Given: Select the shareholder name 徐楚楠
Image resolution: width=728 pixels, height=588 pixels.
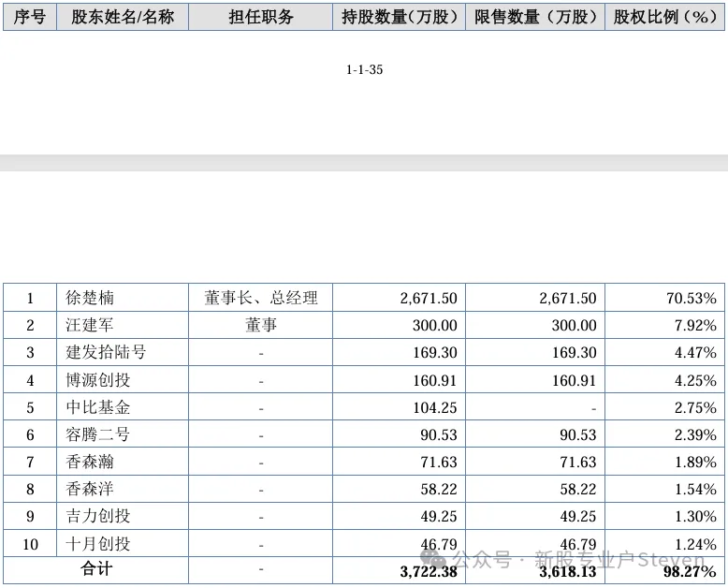Looking at the screenshot, I should 90,298.
